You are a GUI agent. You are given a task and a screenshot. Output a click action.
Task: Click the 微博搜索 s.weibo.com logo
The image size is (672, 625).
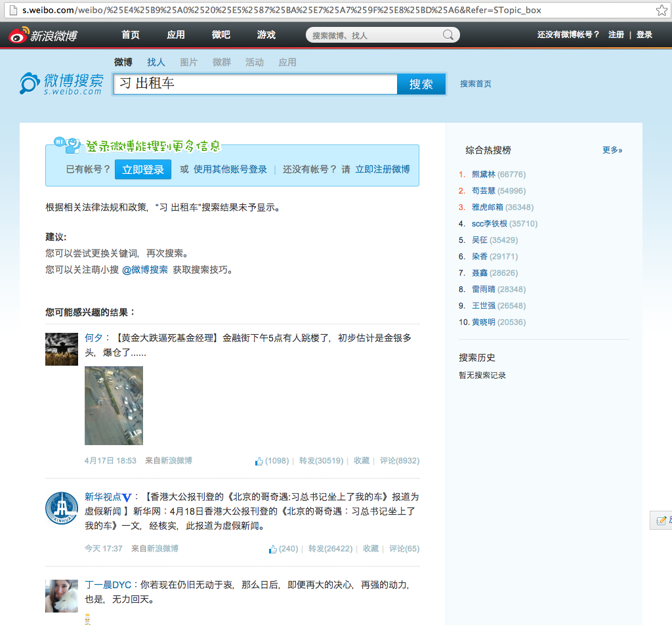point(62,83)
